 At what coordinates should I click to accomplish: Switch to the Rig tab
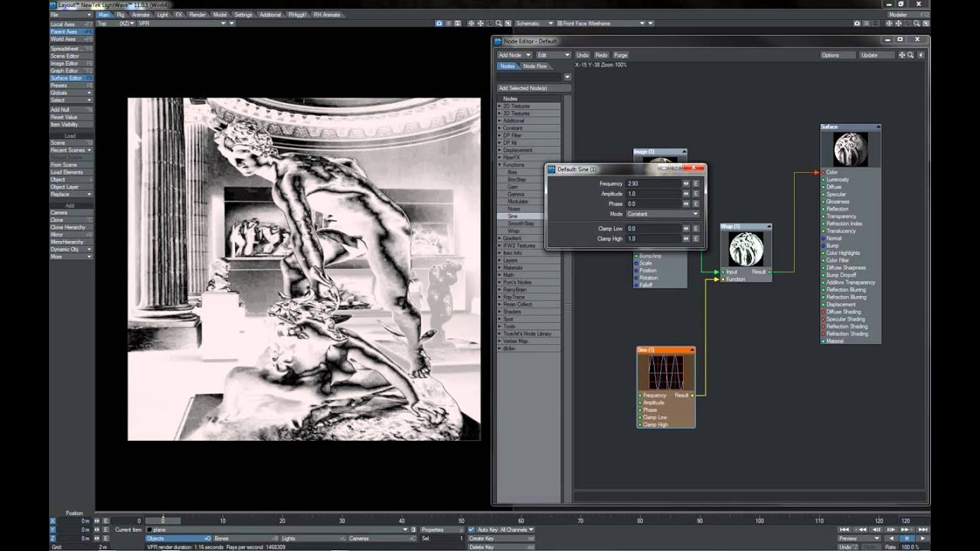coord(120,15)
